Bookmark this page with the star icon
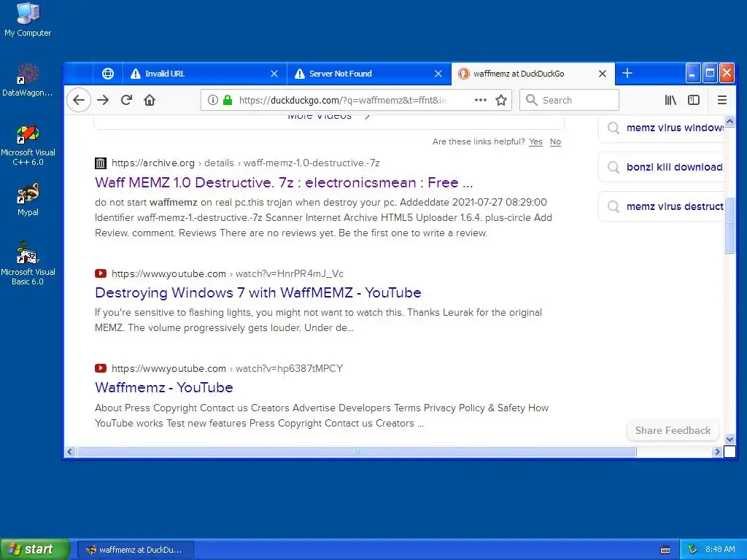 coord(500,100)
